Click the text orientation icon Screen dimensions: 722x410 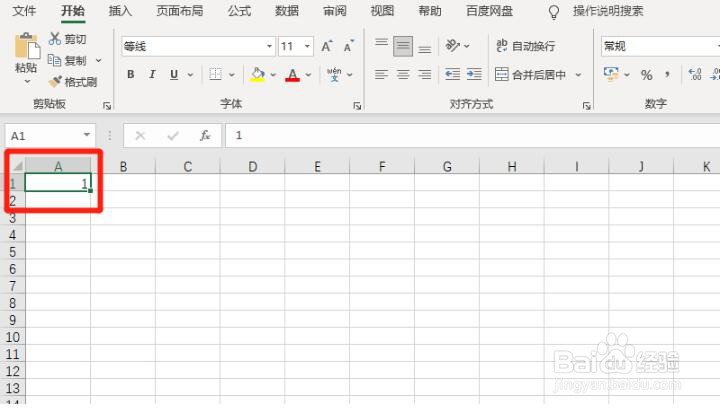[x=453, y=46]
